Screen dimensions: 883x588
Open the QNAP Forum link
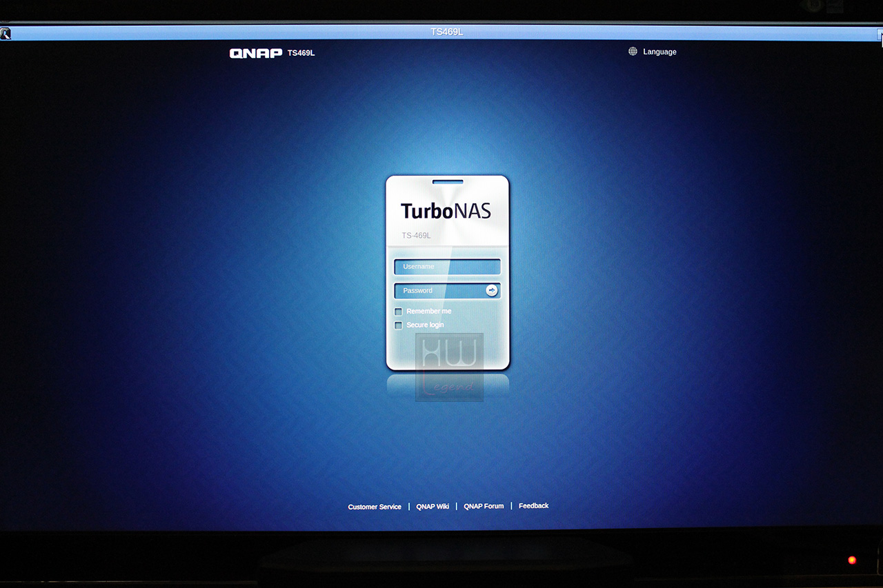(484, 506)
